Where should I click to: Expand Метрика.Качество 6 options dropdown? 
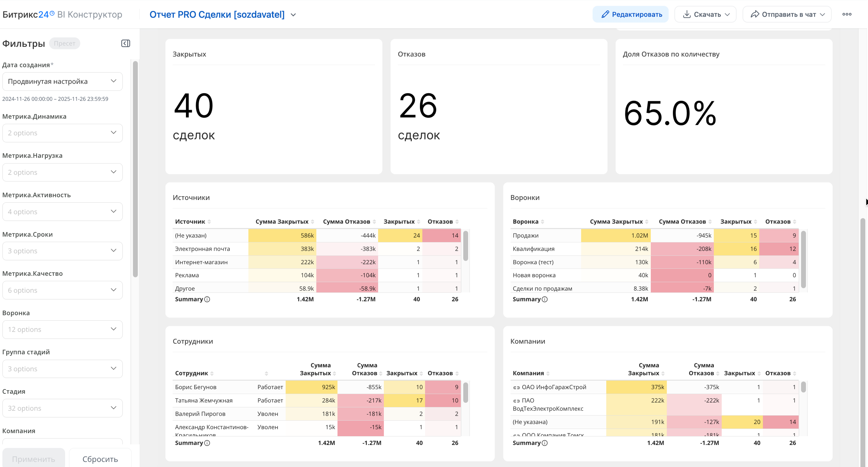(62, 290)
